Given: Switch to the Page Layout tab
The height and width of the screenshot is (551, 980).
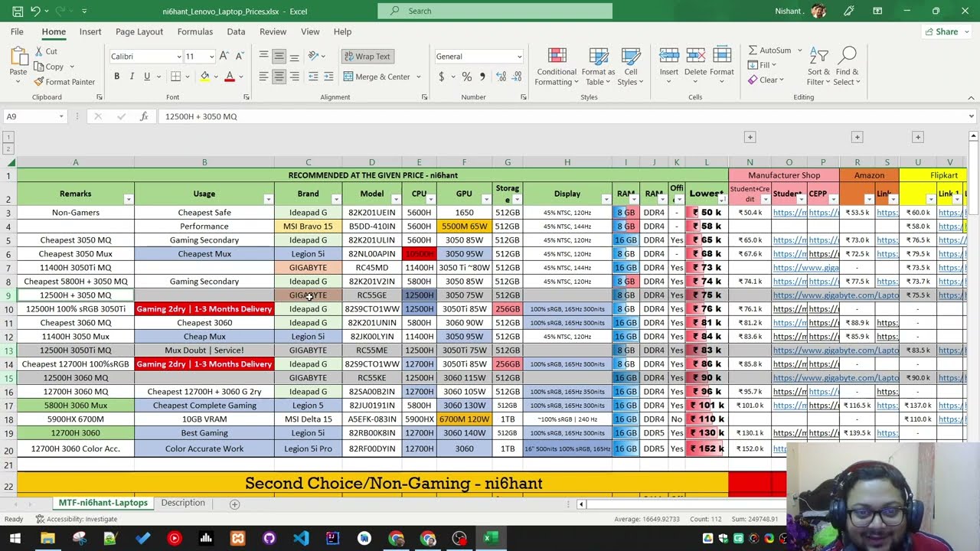Looking at the screenshot, I should [139, 31].
